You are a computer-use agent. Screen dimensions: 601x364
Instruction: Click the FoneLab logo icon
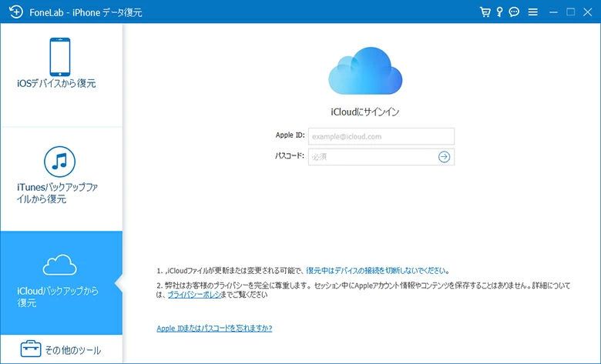point(13,12)
